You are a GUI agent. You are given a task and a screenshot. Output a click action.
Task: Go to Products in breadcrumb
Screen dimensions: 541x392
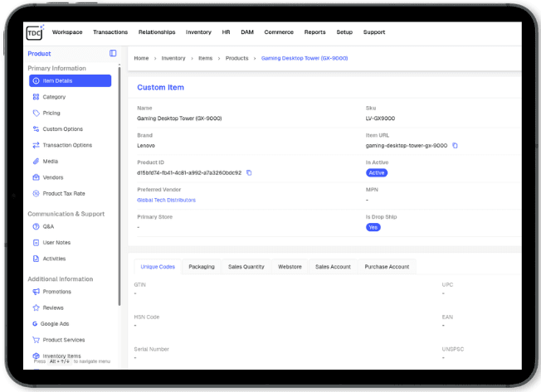(237, 58)
